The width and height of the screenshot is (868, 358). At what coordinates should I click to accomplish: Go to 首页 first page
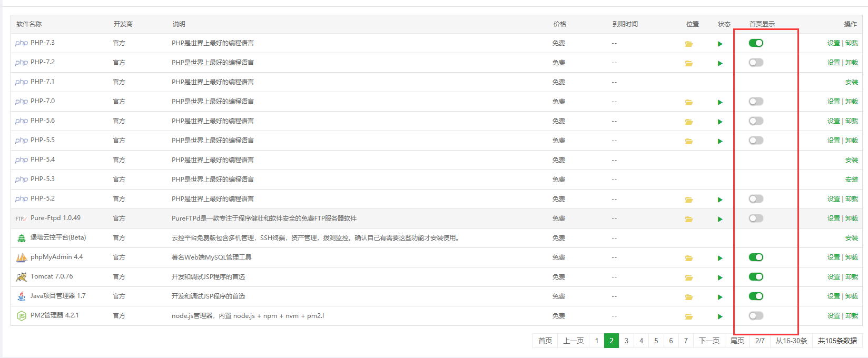545,341
